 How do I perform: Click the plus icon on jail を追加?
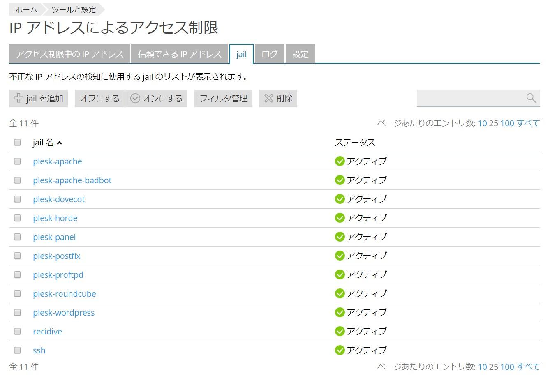pyautogui.click(x=18, y=98)
